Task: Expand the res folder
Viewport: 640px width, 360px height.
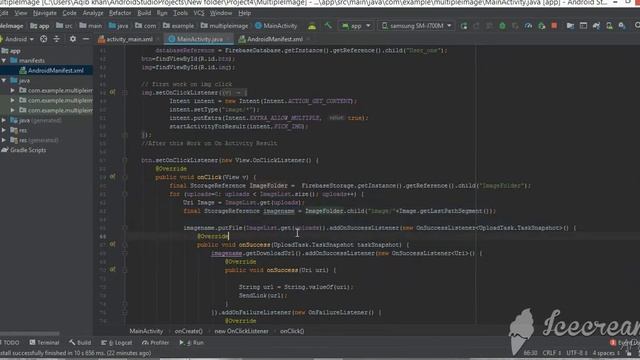Action: [x=4, y=130]
